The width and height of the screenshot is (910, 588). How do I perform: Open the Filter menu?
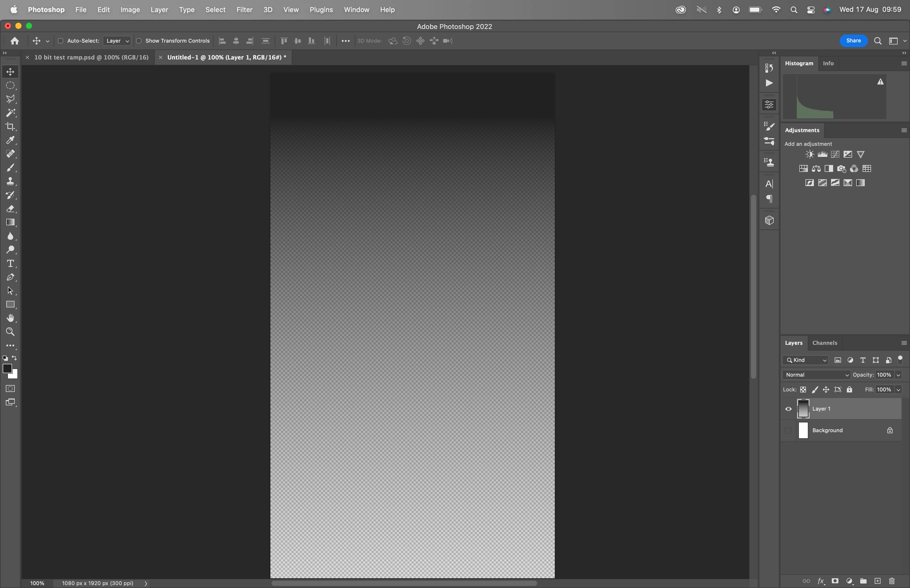[244, 9]
